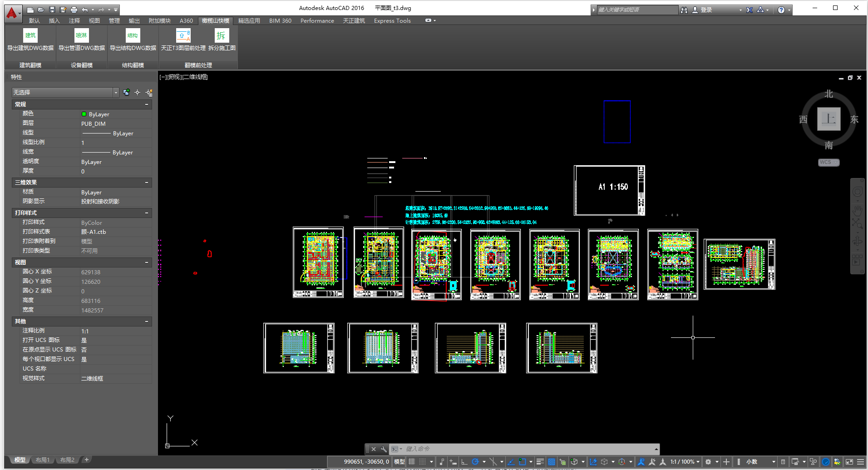This screenshot has width=868, height=470.
Task: Toggle Ortho mode in status bar
Action: tap(464, 462)
